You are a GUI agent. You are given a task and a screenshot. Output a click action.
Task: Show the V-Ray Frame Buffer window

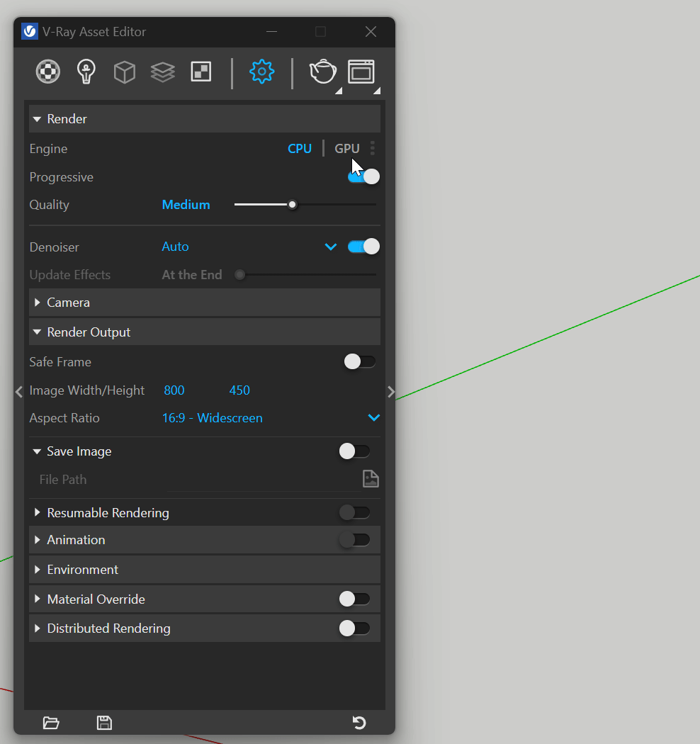361,72
